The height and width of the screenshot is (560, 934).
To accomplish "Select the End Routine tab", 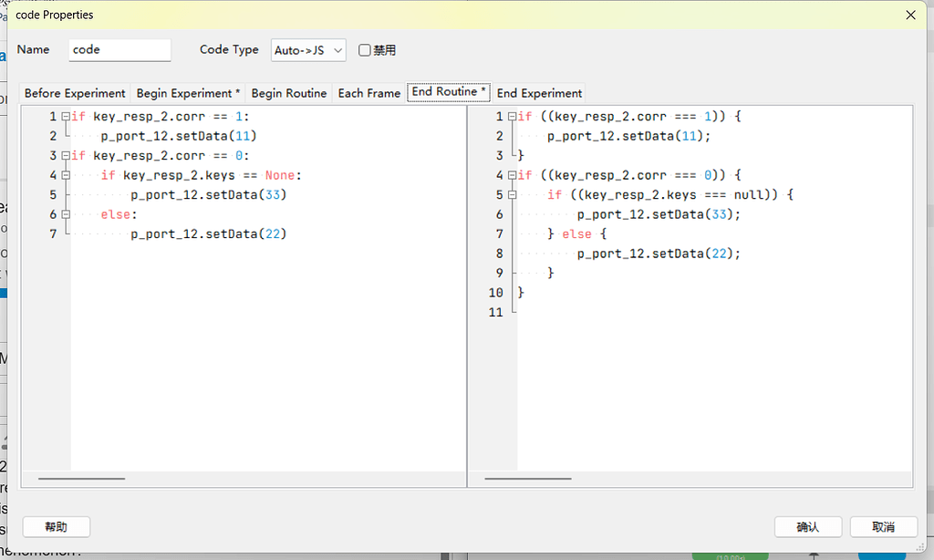I will [448, 92].
